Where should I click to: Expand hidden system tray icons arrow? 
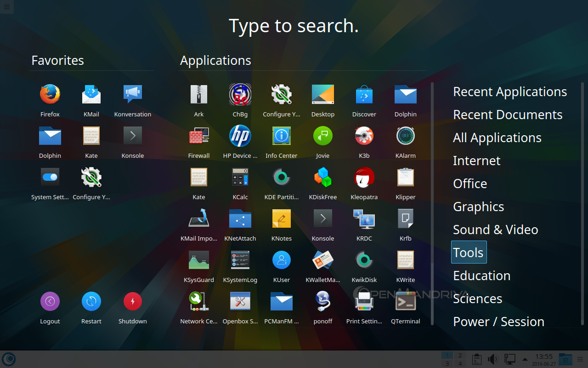pos(525,359)
